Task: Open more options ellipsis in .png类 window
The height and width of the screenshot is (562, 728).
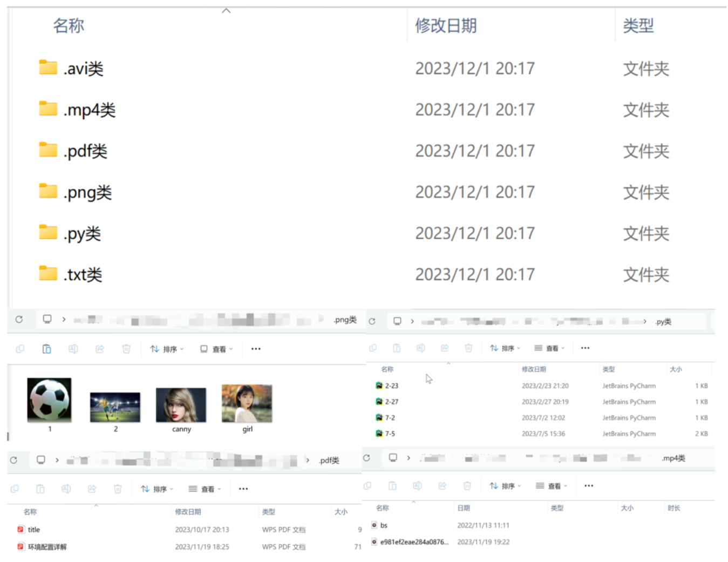Action: (x=256, y=349)
